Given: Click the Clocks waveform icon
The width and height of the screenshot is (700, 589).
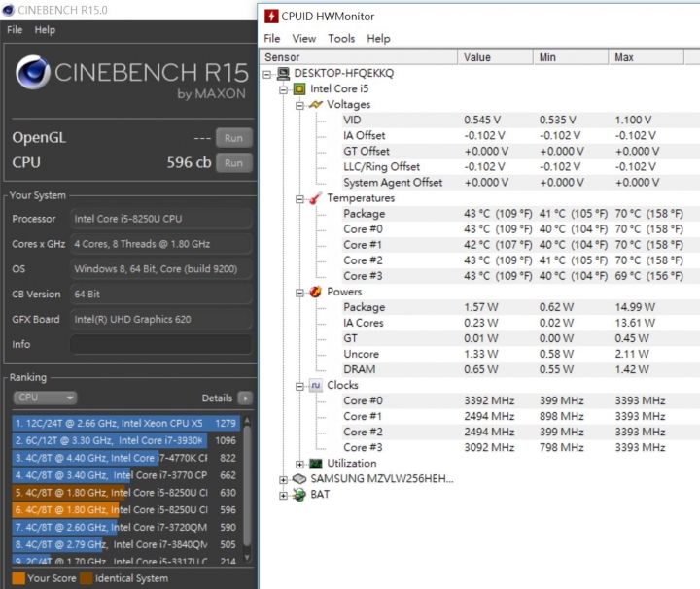Looking at the screenshot, I should [315, 385].
